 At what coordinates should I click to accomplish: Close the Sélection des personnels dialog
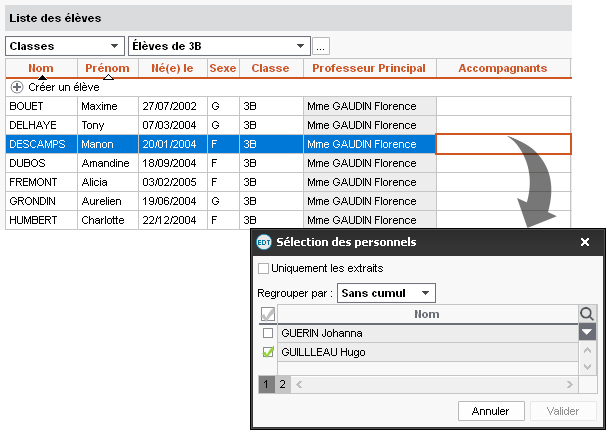tap(585, 242)
